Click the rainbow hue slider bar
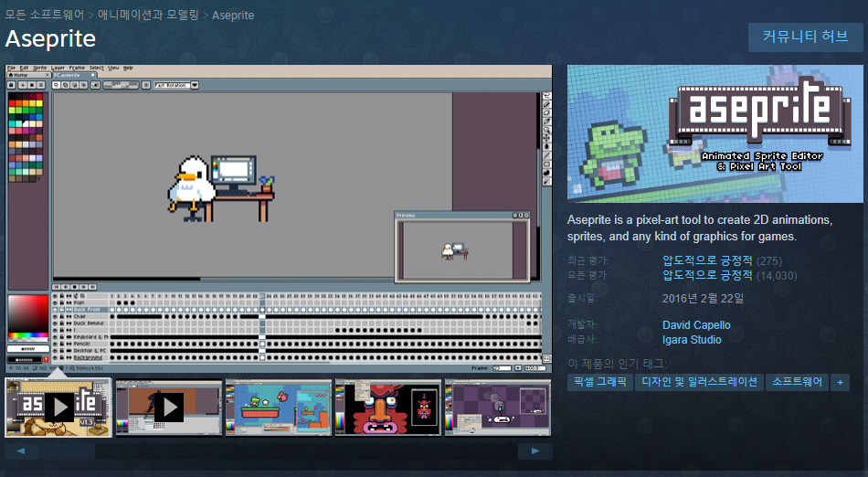This screenshot has height=477, width=868. [x=28, y=334]
